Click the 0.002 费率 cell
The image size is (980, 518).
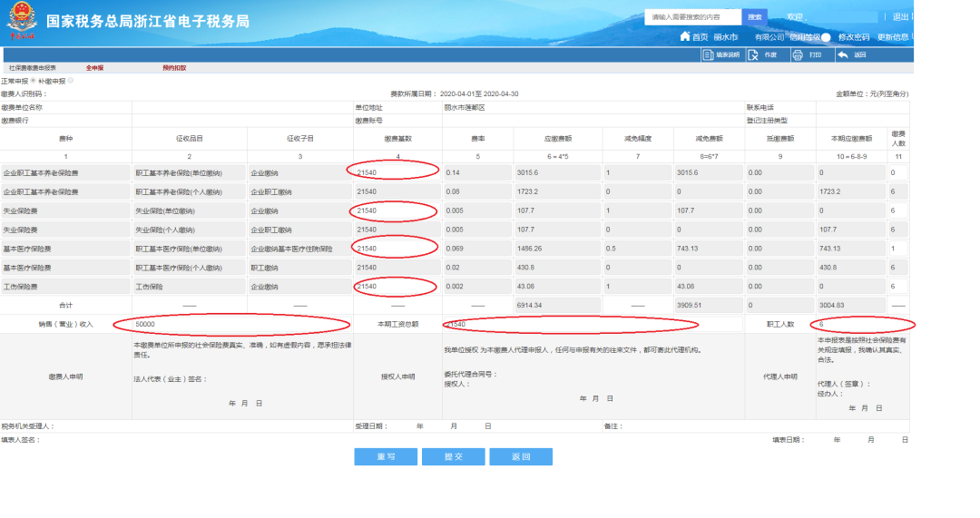pyautogui.click(x=477, y=287)
